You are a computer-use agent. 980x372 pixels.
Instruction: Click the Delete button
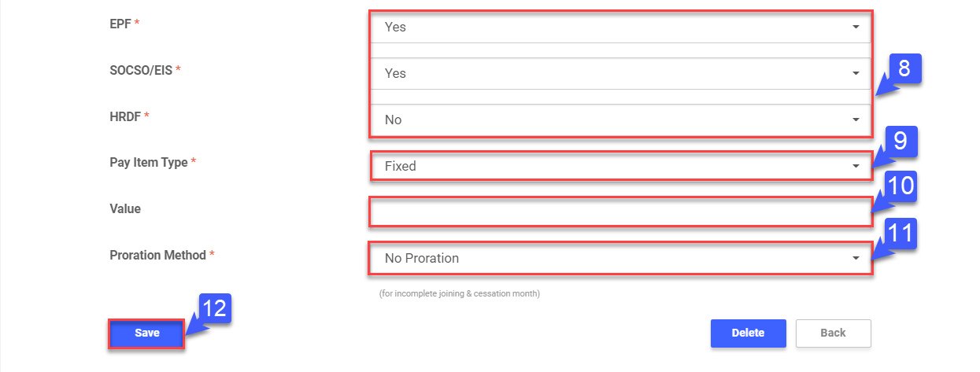point(748,333)
